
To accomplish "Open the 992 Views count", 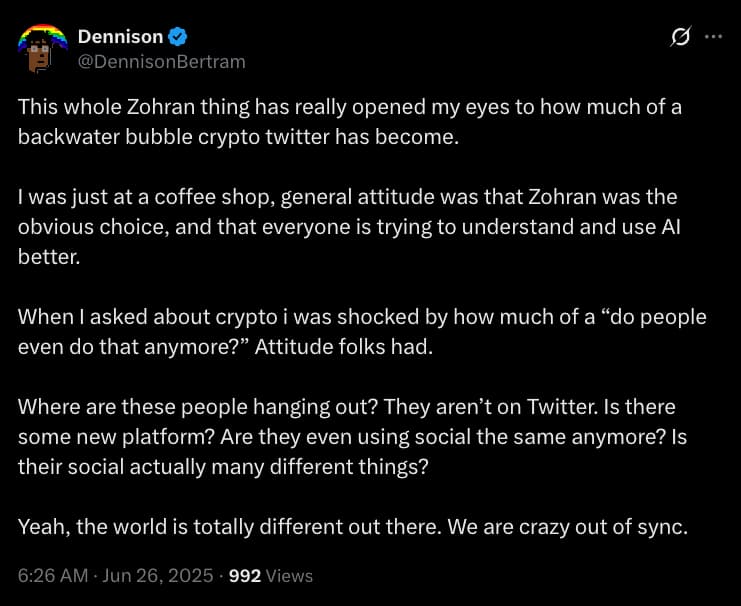I will [245, 576].
